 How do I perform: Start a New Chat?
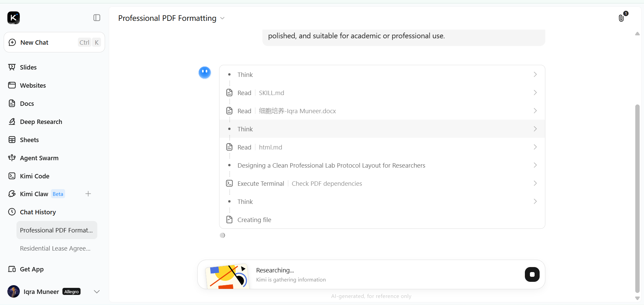(54, 42)
